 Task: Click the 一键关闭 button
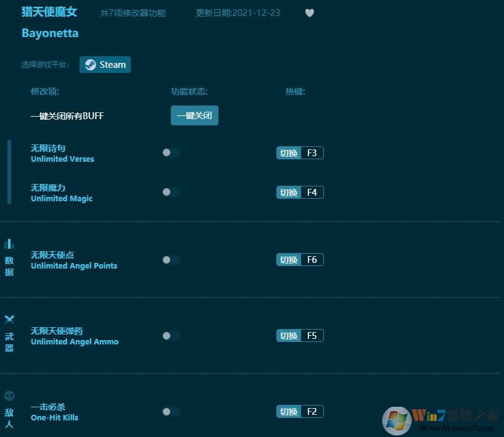194,115
